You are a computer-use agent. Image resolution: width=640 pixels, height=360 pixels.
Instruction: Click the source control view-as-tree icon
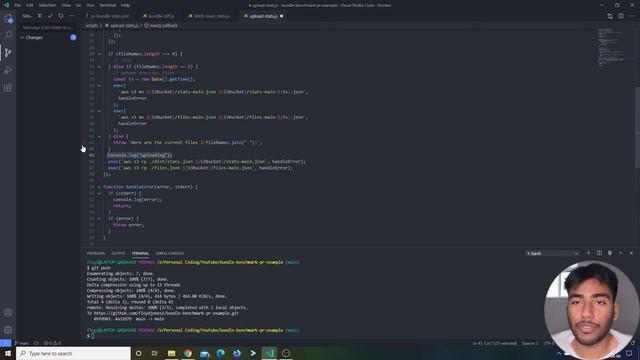coord(40,16)
